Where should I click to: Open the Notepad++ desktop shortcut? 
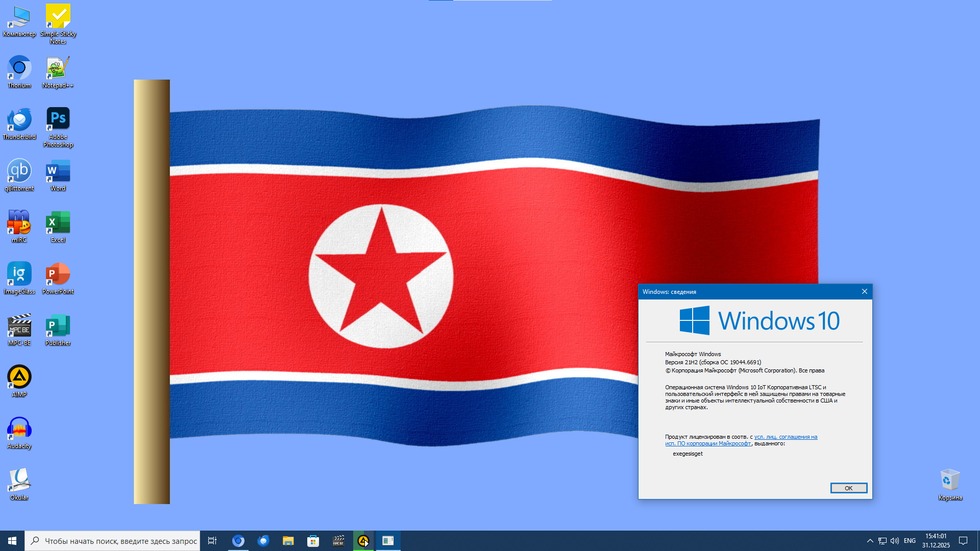click(x=58, y=68)
